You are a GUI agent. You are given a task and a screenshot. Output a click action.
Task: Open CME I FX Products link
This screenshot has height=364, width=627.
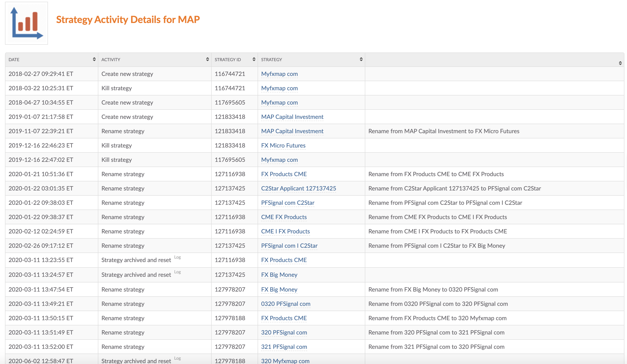[x=285, y=231]
